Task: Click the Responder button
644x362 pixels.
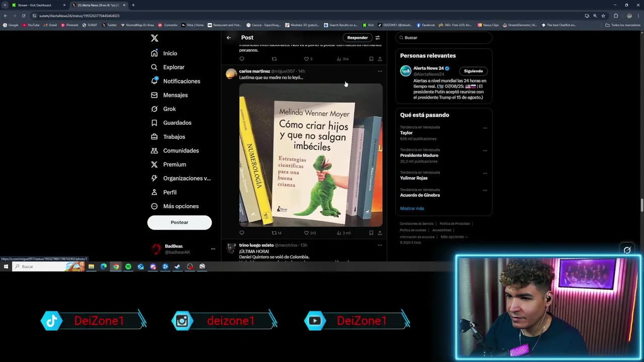Action: click(357, 38)
